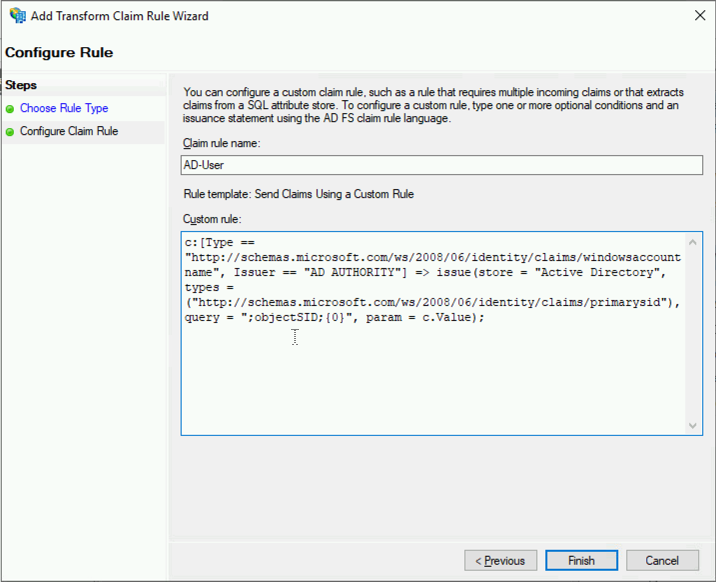
Task: Open the Choose Rule Type step
Action: (64, 108)
